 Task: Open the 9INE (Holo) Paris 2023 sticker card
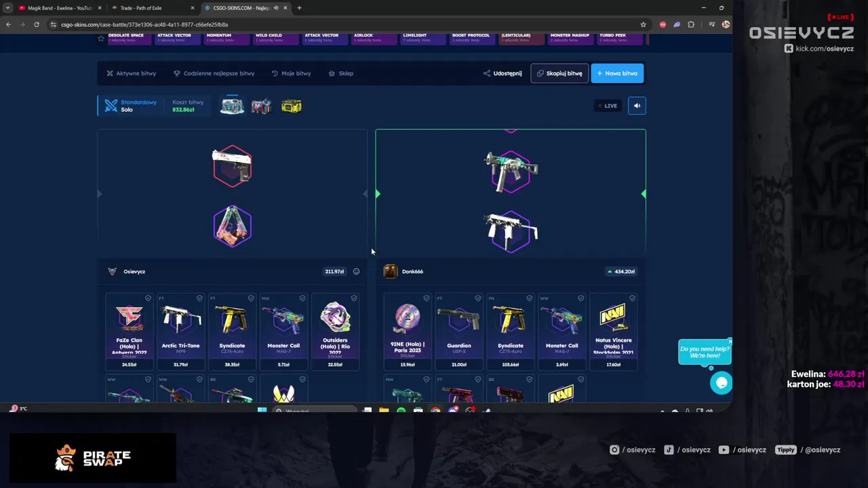pyautogui.click(x=408, y=331)
